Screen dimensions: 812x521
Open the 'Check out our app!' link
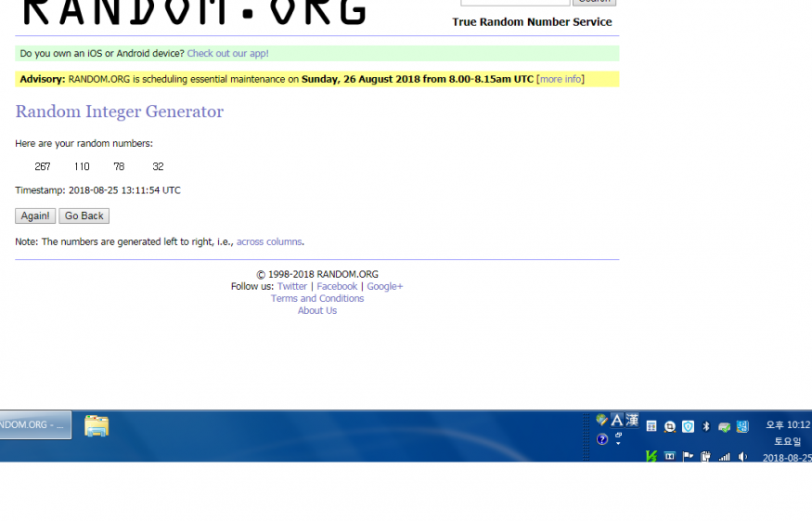(x=228, y=53)
